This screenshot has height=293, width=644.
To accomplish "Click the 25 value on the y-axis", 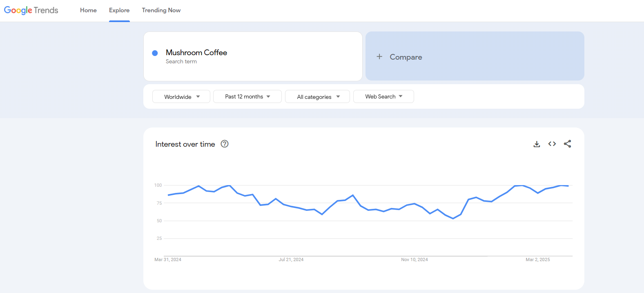I will click(x=159, y=238).
